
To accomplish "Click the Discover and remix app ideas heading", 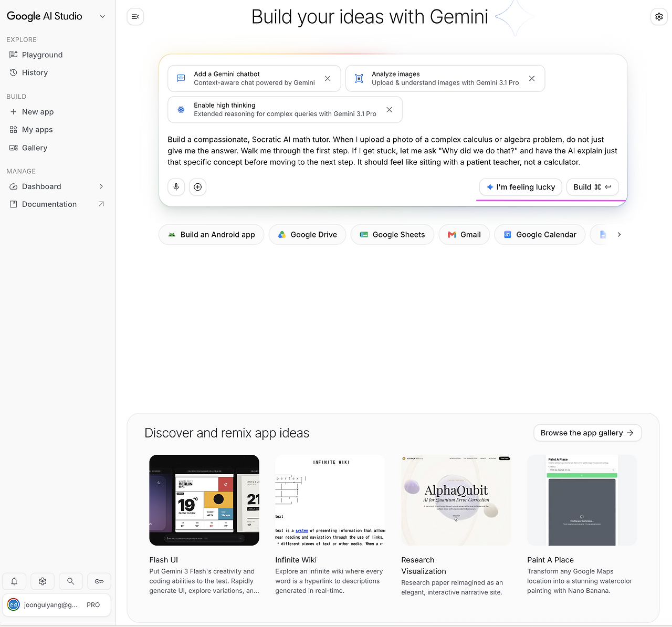I will tap(227, 433).
